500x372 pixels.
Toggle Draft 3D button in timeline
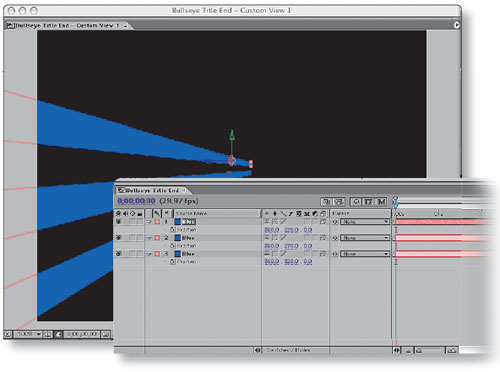[339, 202]
